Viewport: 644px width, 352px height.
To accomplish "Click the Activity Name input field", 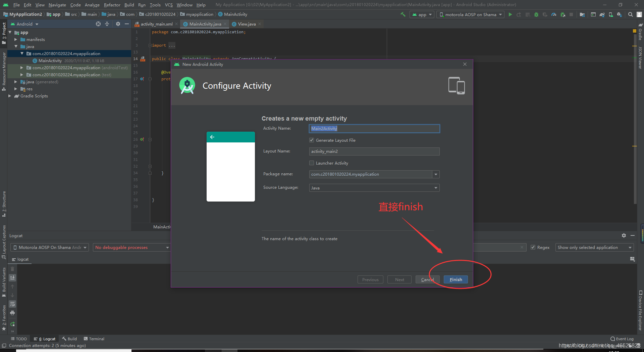I will click(374, 129).
